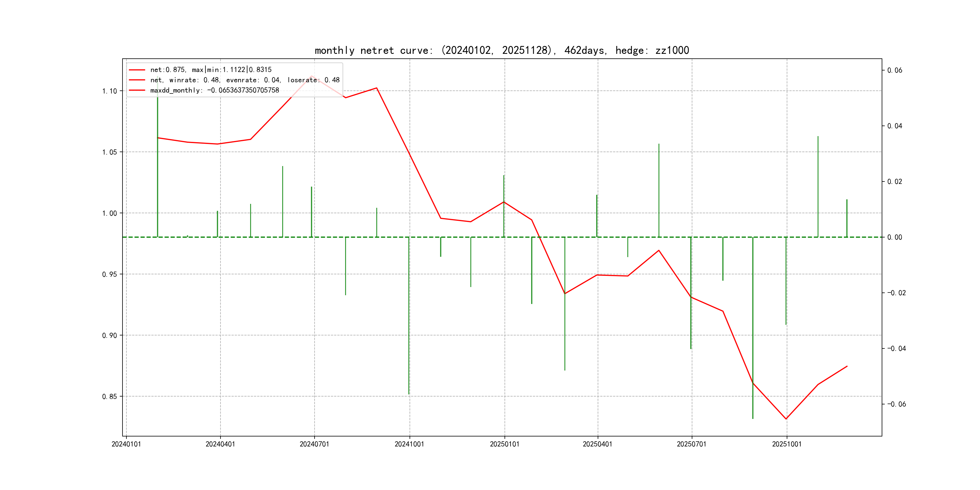Click right y-axis label 0.06
This screenshot has width=980, height=490.
(895, 70)
